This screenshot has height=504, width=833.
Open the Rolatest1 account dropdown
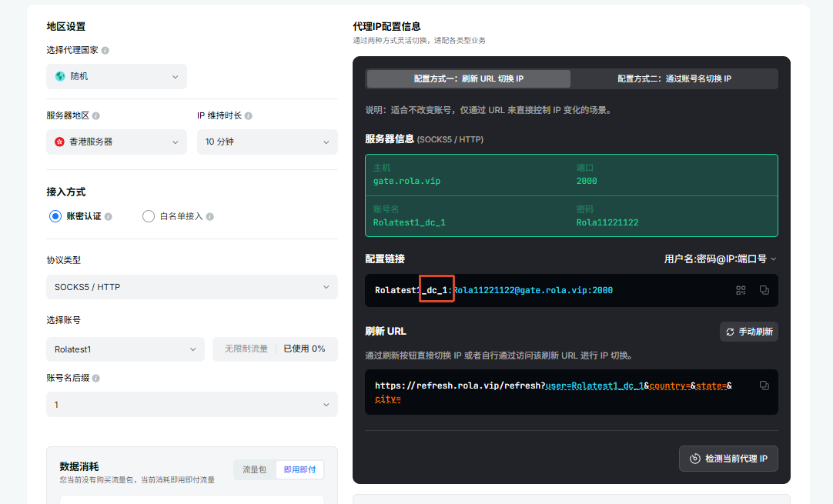125,349
